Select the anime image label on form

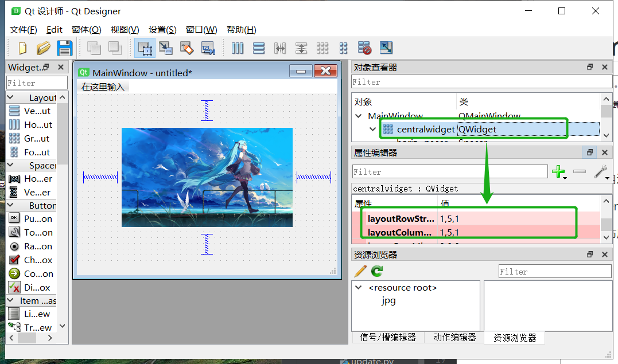pos(207,177)
